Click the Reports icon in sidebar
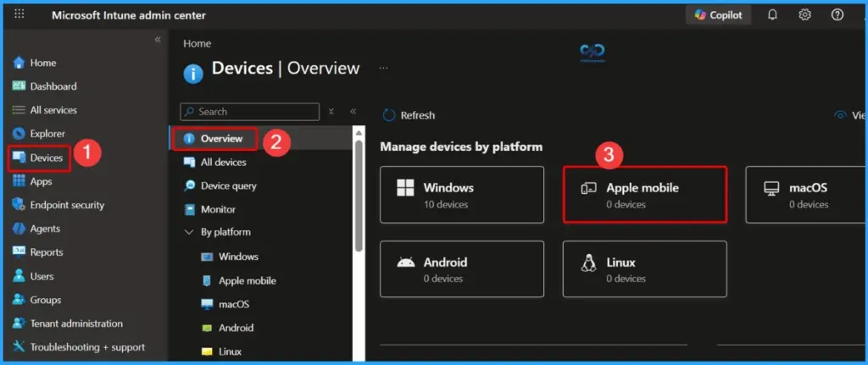This screenshot has height=365, width=868. (x=19, y=252)
